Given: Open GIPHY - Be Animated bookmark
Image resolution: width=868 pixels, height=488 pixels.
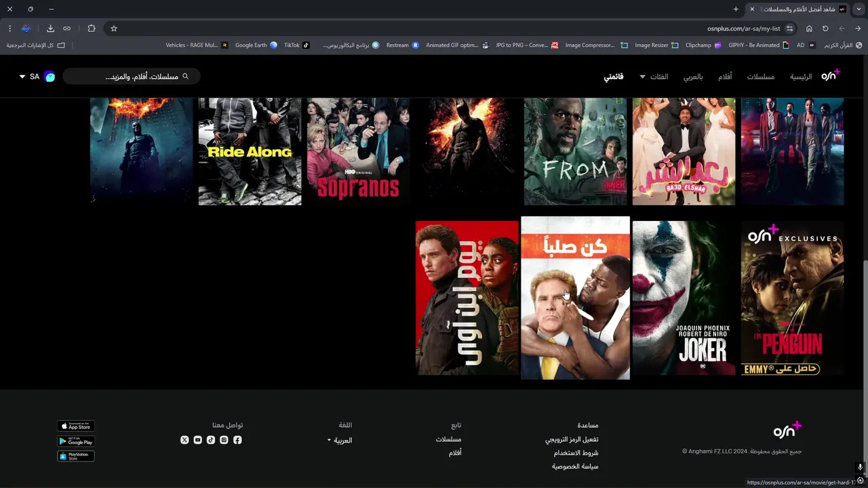Looking at the screenshot, I should 759,45.
